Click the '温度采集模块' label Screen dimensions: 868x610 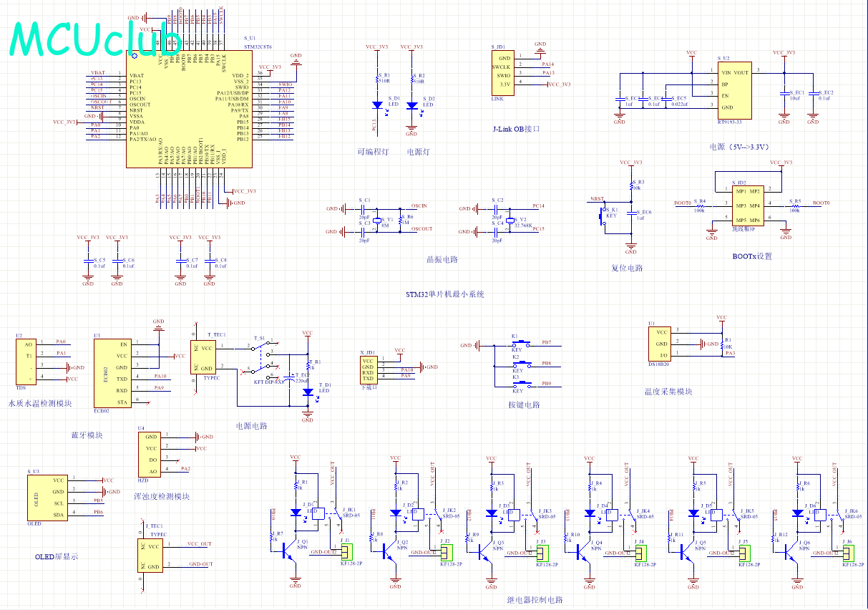tap(668, 392)
